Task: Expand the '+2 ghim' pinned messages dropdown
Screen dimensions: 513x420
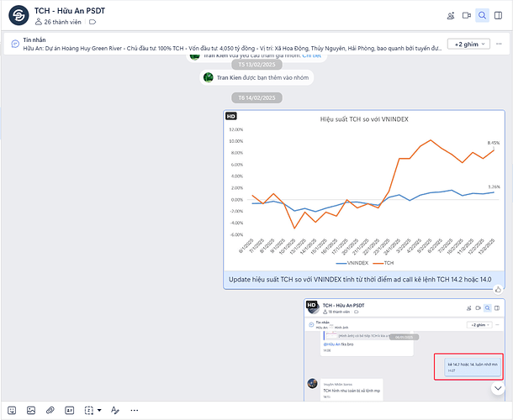Action: [470, 44]
